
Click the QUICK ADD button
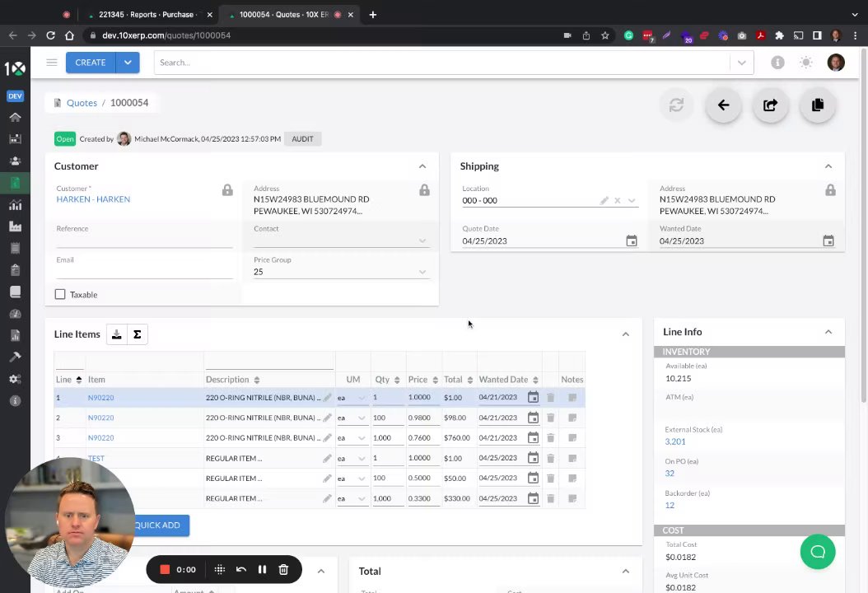pos(157,525)
